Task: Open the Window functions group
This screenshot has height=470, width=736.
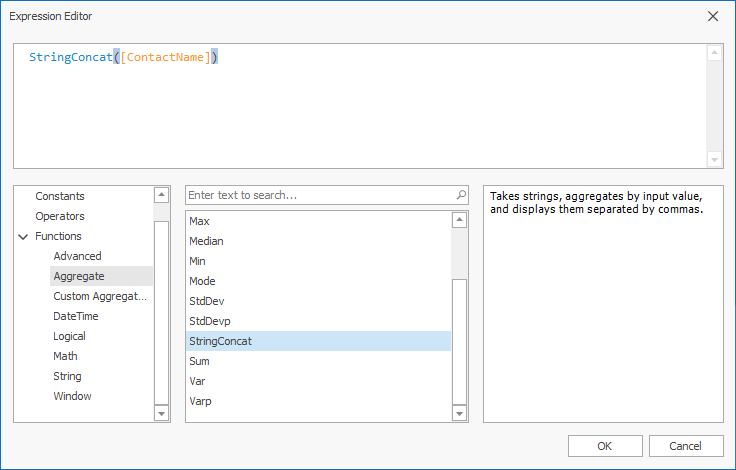Action: [x=72, y=396]
